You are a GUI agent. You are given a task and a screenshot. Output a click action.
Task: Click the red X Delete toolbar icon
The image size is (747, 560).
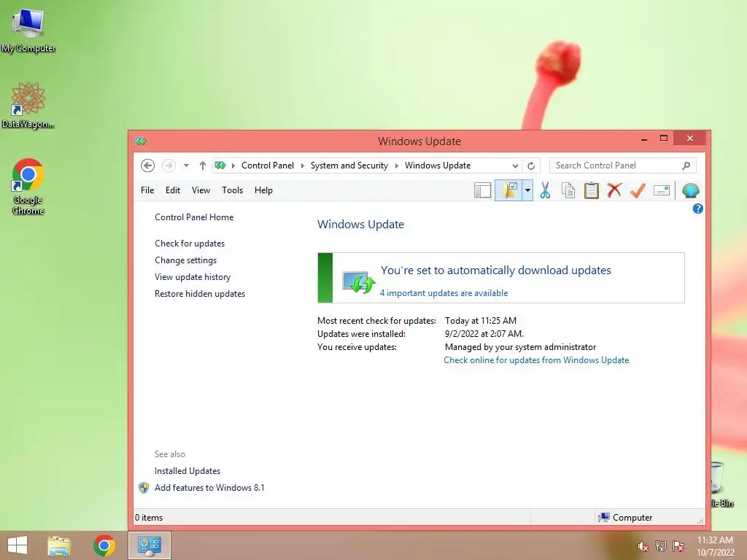tap(614, 190)
